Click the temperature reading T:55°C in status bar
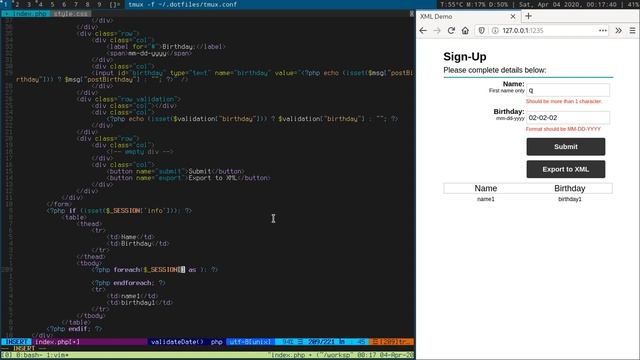Screen dimensions: 640x360 [451, 4]
